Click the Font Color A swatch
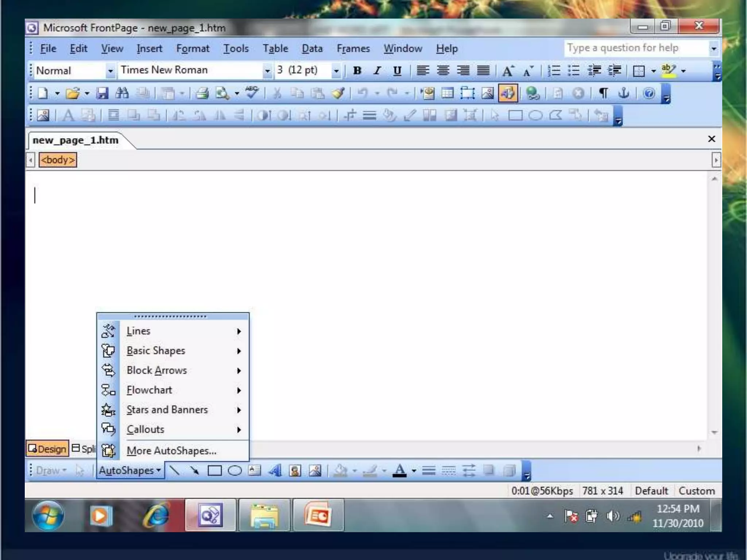Screen dimensions: 747x560 coord(399,470)
